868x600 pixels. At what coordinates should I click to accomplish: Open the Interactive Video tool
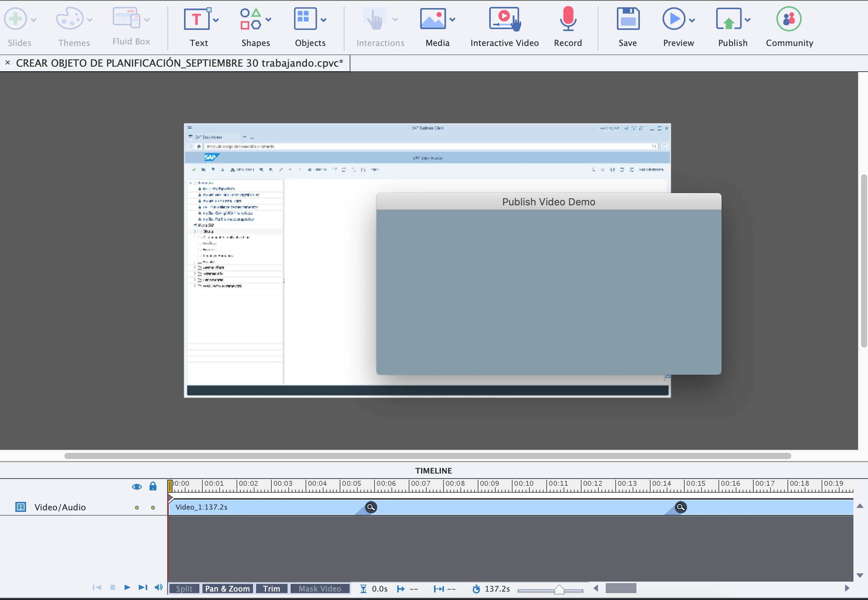(504, 19)
